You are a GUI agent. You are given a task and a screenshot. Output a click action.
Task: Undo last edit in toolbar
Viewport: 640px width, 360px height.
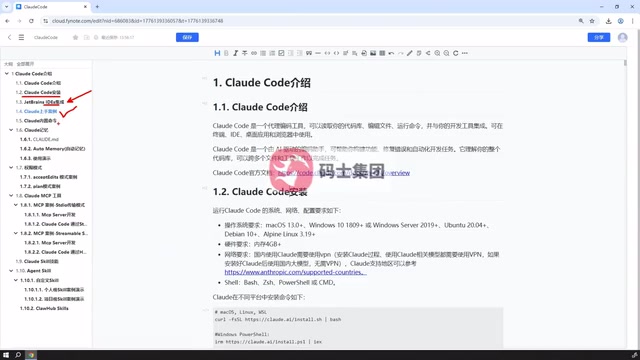click(391, 53)
